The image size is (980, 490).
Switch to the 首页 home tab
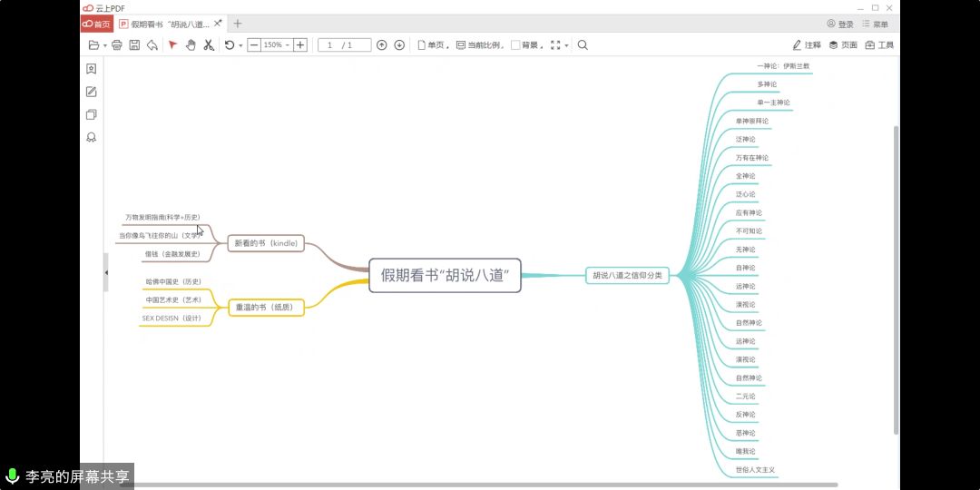[97, 24]
